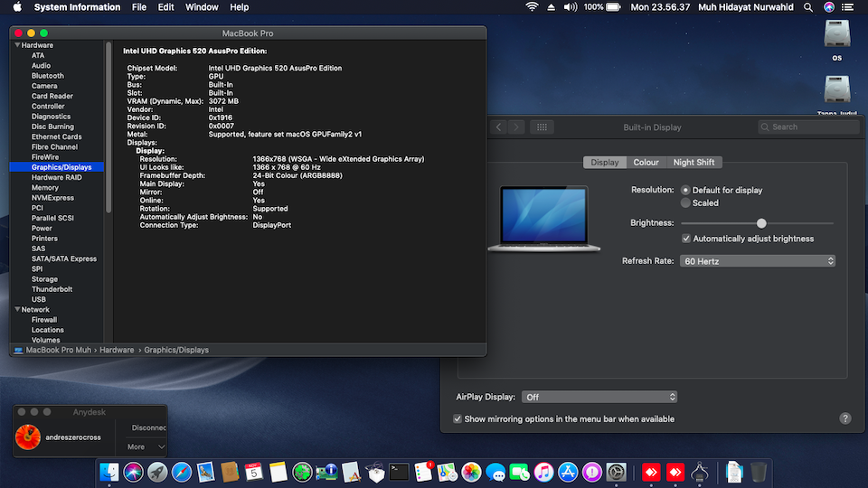Screen dimensions: 868x488
Task: Switch to the Night Shift tab
Action: [693, 163]
